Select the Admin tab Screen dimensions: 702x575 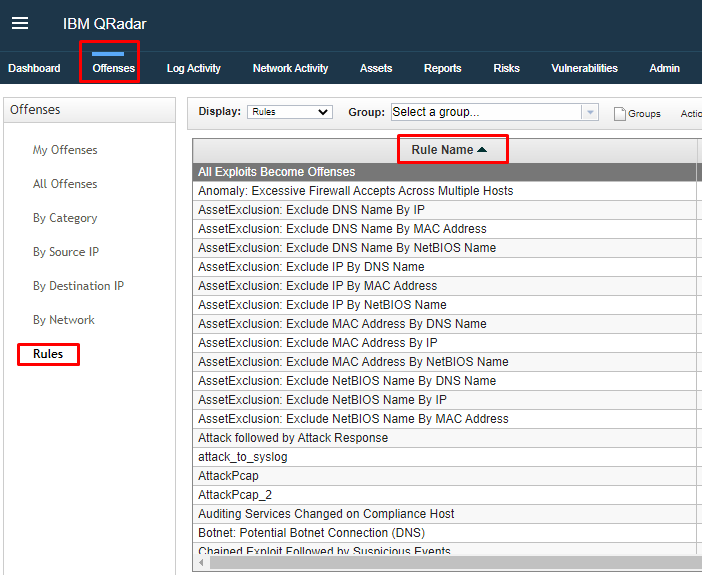(x=664, y=68)
